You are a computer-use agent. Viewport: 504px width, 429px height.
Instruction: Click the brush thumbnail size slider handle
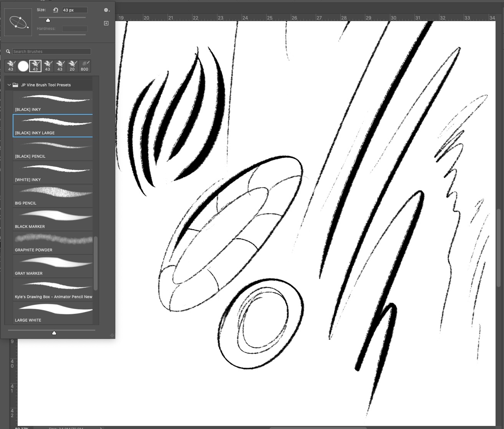54,333
